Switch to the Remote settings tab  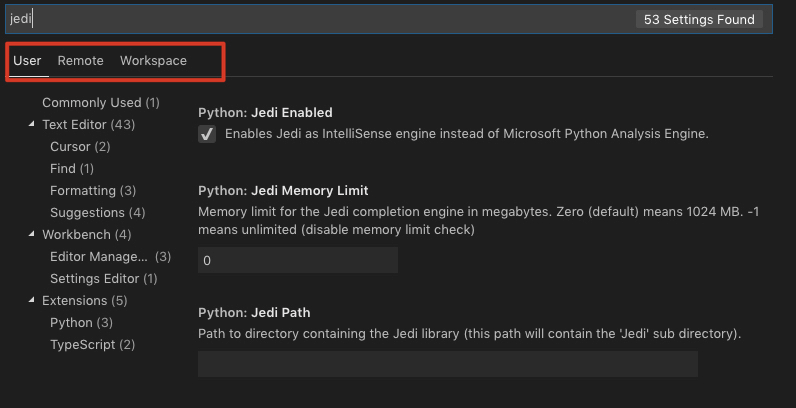(80, 61)
